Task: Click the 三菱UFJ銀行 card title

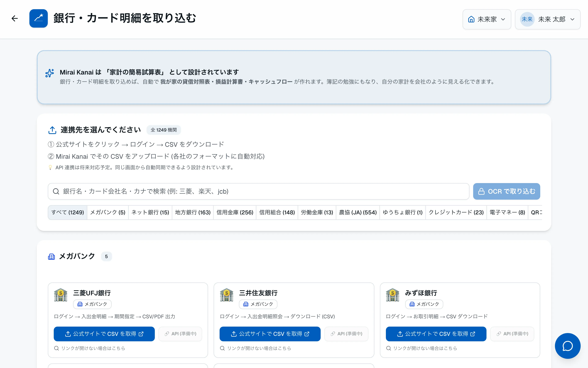Action: tap(92, 293)
